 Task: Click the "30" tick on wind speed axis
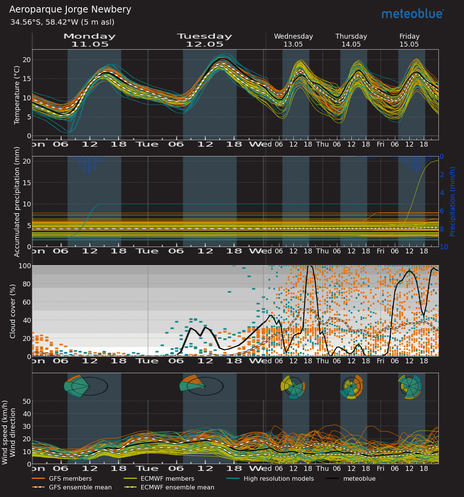point(26,426)
